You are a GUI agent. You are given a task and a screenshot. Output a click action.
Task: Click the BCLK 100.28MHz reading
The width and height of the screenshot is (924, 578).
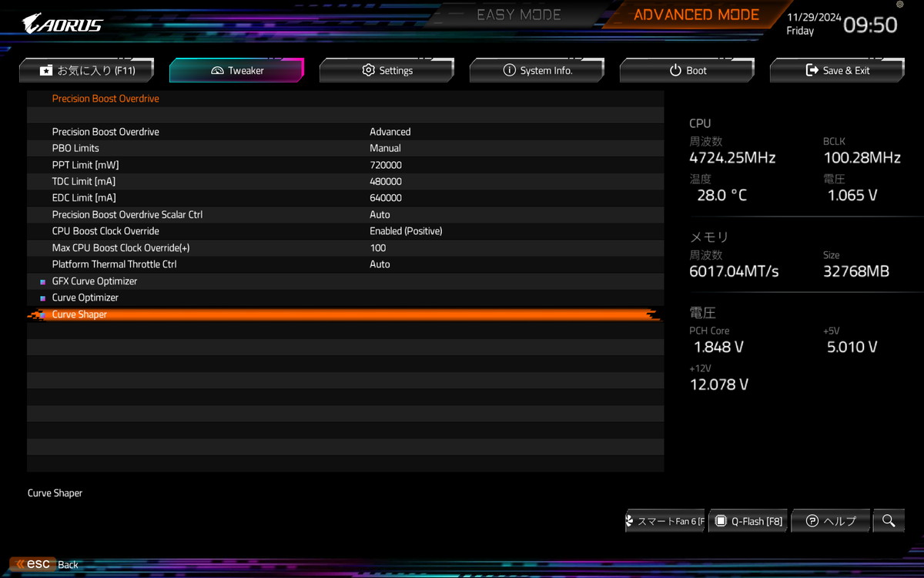pos(862,158)
